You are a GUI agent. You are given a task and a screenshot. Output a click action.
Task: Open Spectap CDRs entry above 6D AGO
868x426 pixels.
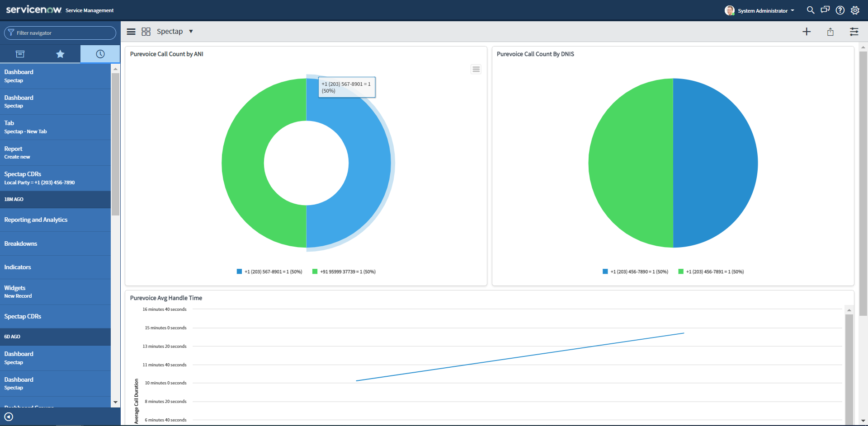pos(55,316)
